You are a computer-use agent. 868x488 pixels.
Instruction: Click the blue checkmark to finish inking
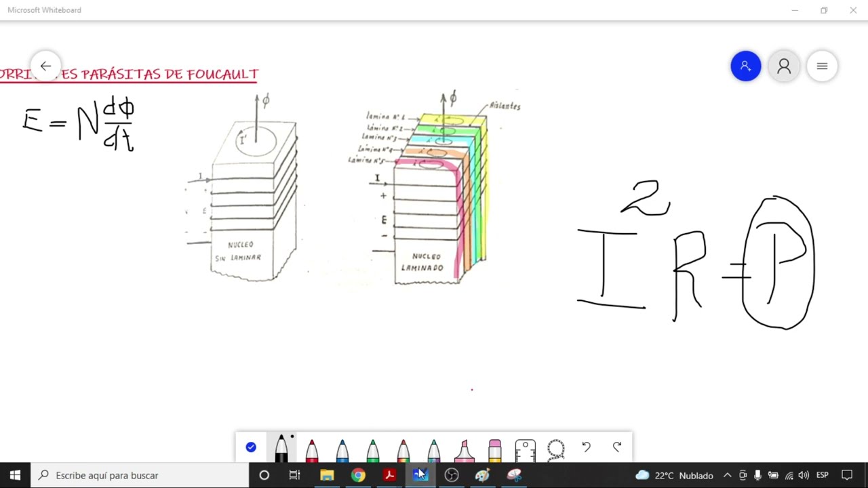pos(251,447)
